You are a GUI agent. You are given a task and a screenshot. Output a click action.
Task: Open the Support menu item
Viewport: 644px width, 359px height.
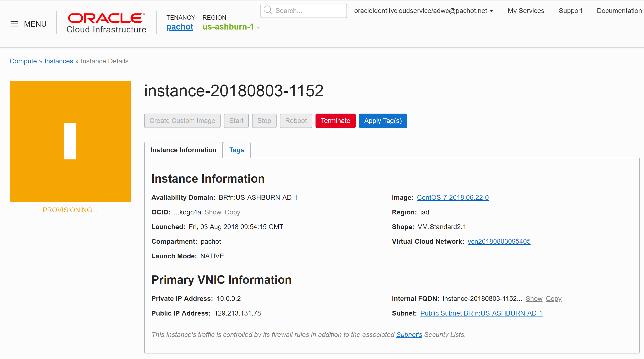(x=570, y=11)
